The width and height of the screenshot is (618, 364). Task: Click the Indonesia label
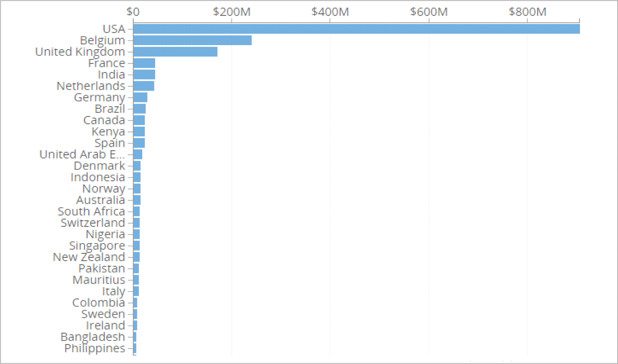pos(98,177)
